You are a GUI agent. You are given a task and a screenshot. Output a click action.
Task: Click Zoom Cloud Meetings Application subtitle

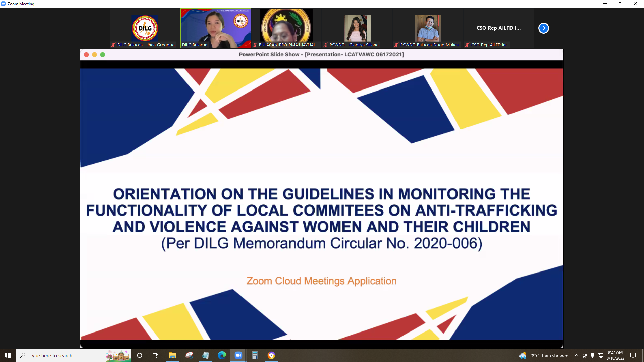321,281
